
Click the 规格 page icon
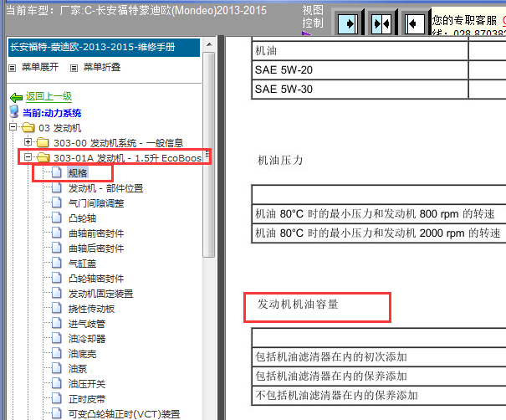click(x=57, y=172)
